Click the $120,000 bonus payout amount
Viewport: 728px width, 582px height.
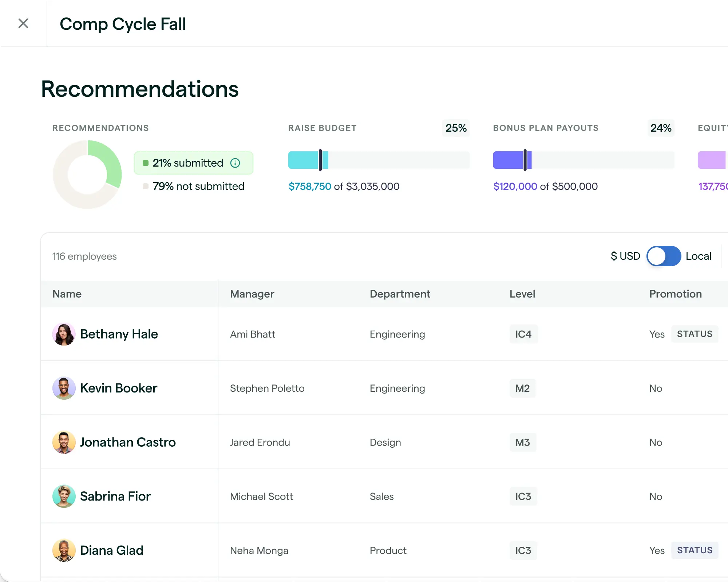click(x=515, y=186)
